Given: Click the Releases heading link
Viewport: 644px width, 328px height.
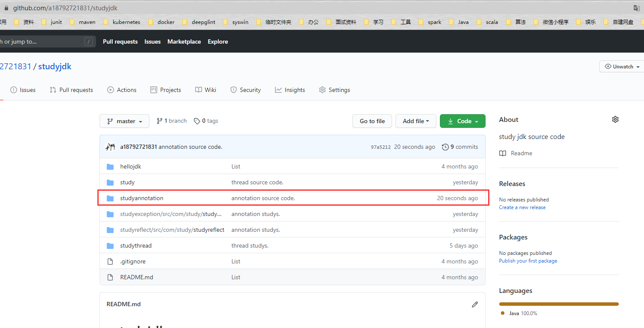Looking at the screenshot, I should (x=512, y=184).
